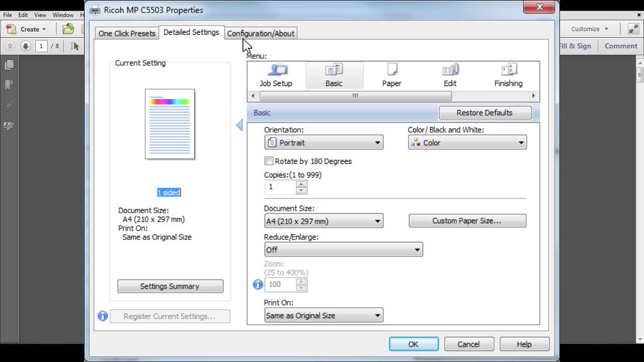Screen dimensions: 644x362
Task: Click the menu scrollbar left arrow
Action: click(x=253, y=96)
